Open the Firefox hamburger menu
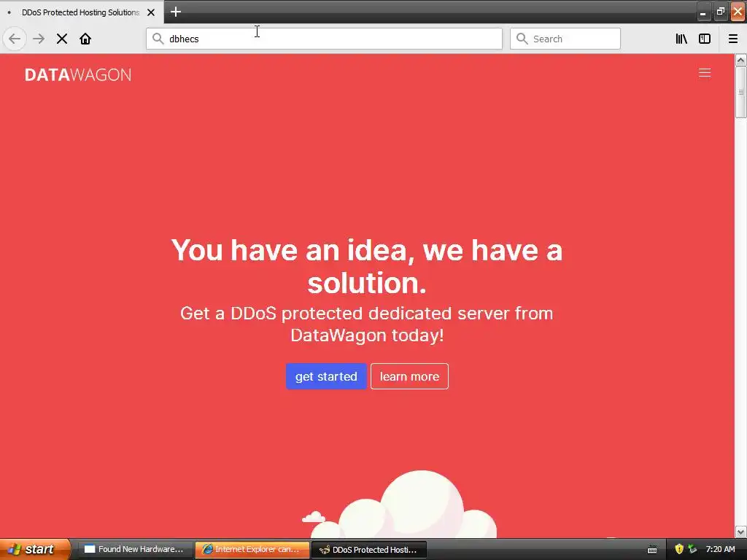The image size is (747, 560). point(732,39)
